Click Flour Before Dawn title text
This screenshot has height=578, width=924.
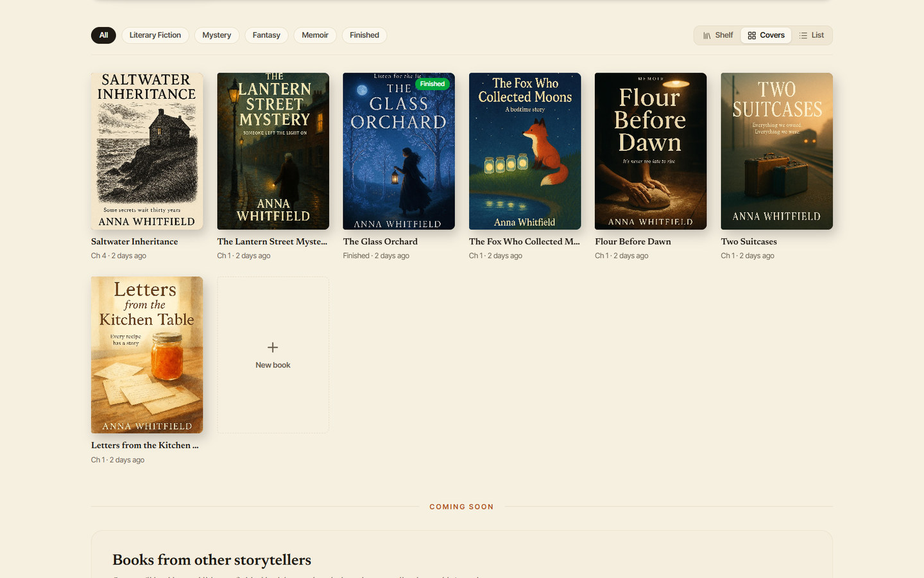coord(633,241)
